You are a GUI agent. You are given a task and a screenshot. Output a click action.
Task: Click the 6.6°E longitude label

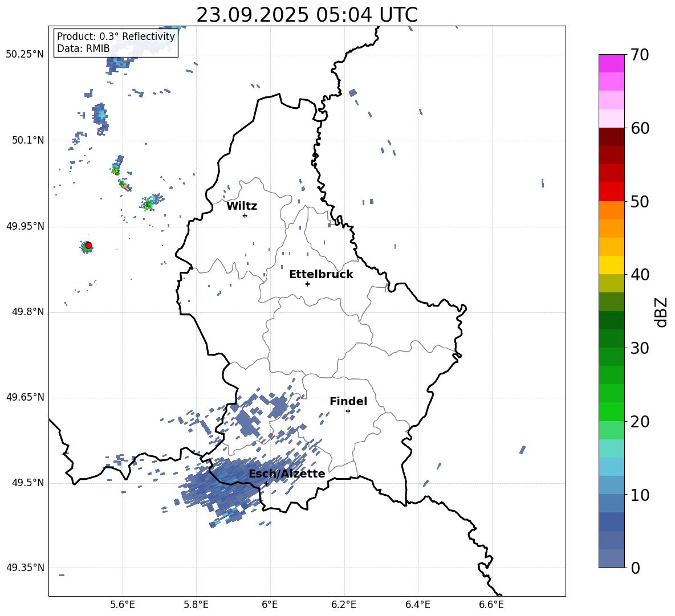point(491,605)
